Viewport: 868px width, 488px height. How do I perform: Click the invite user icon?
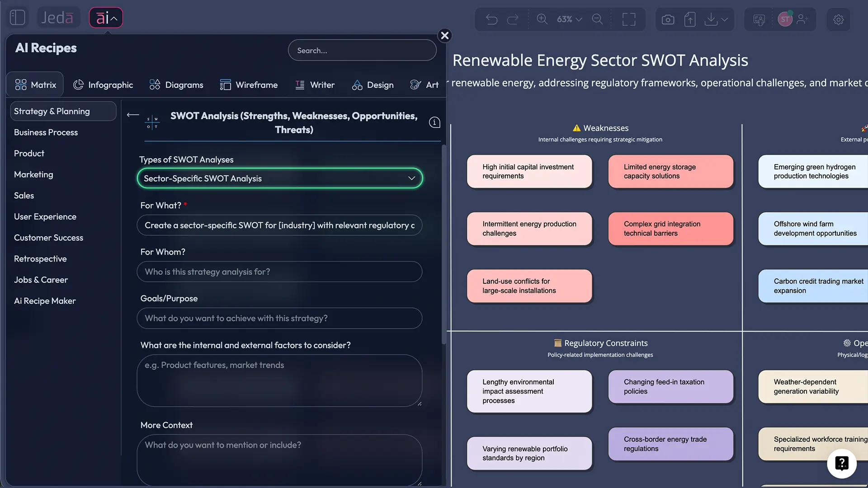[x=803, y=19]
